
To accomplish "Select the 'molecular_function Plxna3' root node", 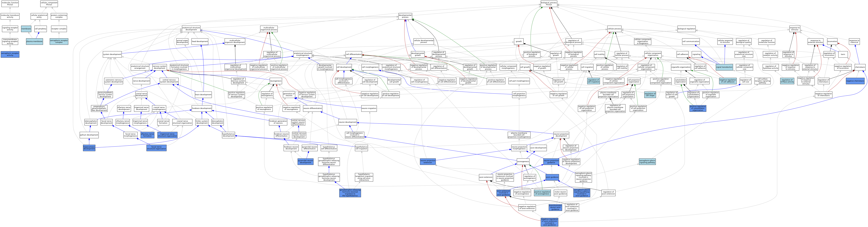I will 10,4.
